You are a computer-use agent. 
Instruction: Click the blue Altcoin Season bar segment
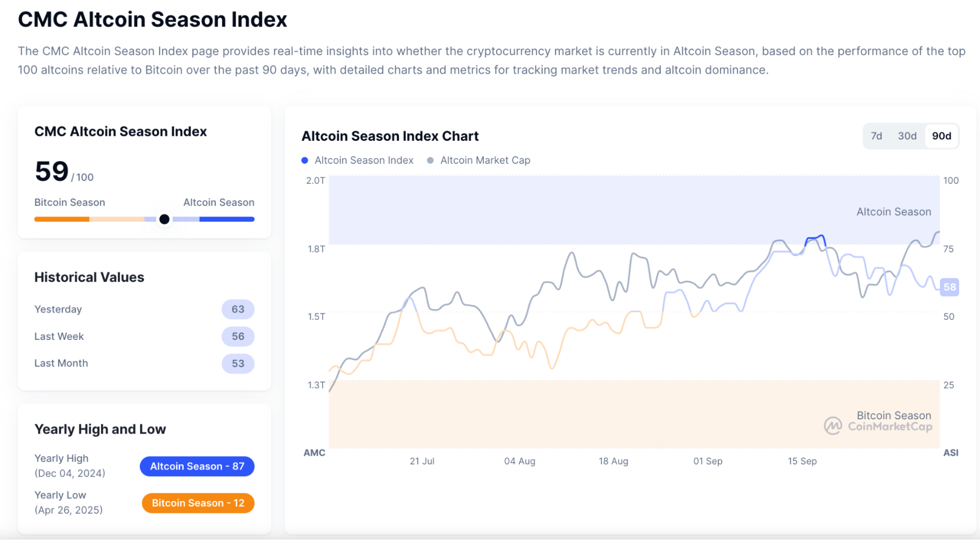tap(226, 219)
